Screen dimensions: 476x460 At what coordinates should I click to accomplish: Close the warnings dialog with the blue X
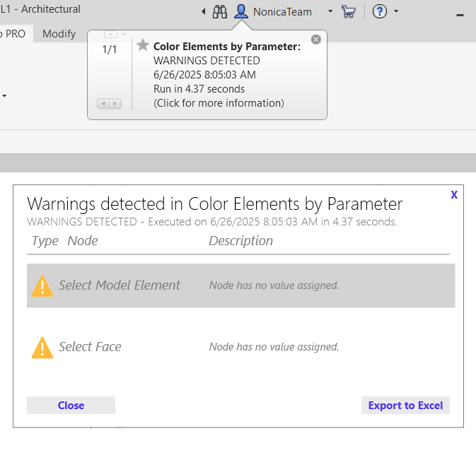454,194
